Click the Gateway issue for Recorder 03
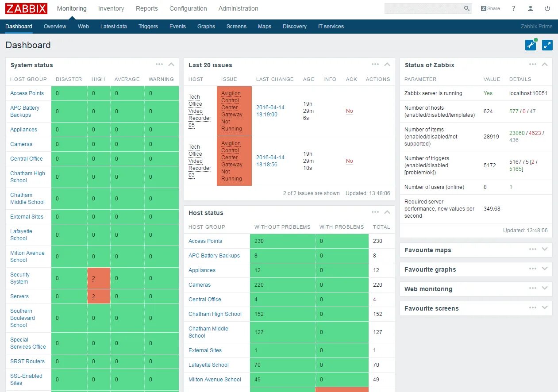 tap(232, 161)
